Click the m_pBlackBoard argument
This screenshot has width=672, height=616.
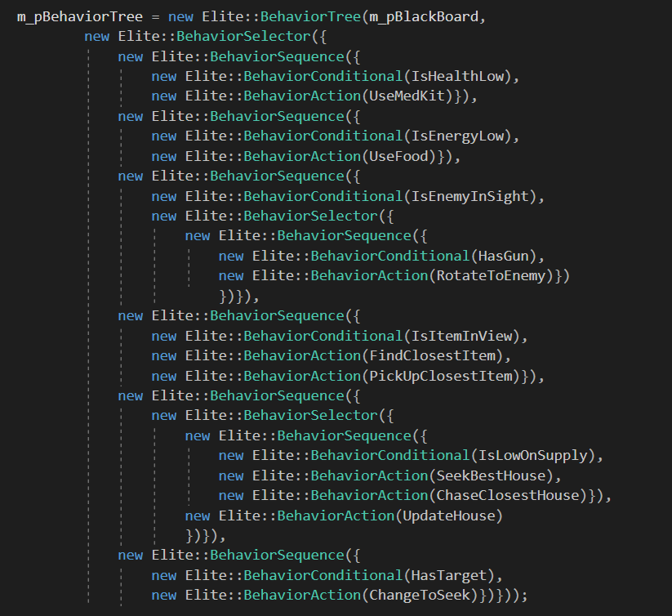pyautogui.click(x=424, y=17)
